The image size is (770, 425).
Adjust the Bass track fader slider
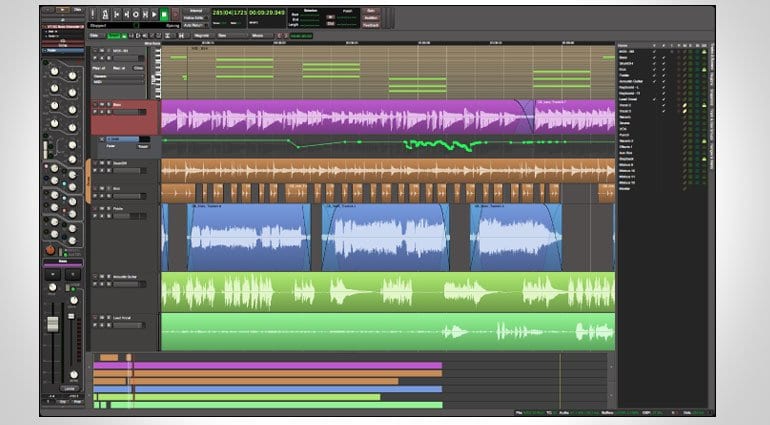(130, 112)
